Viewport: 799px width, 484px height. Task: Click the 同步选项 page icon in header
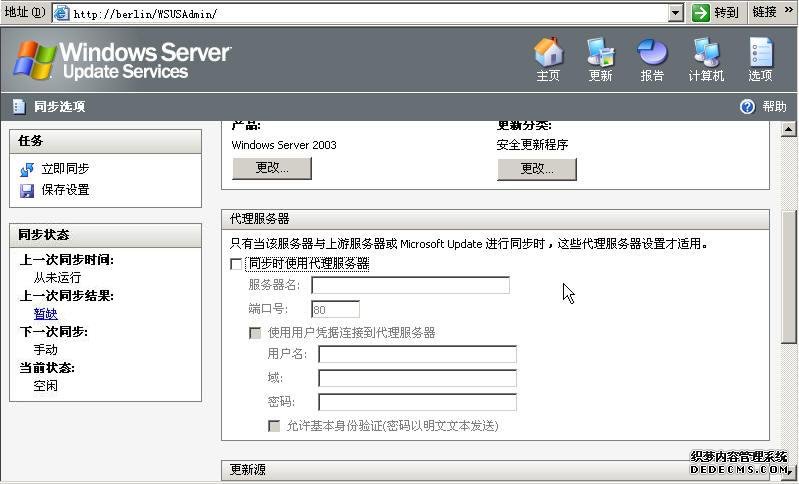[x=19, y=106]
